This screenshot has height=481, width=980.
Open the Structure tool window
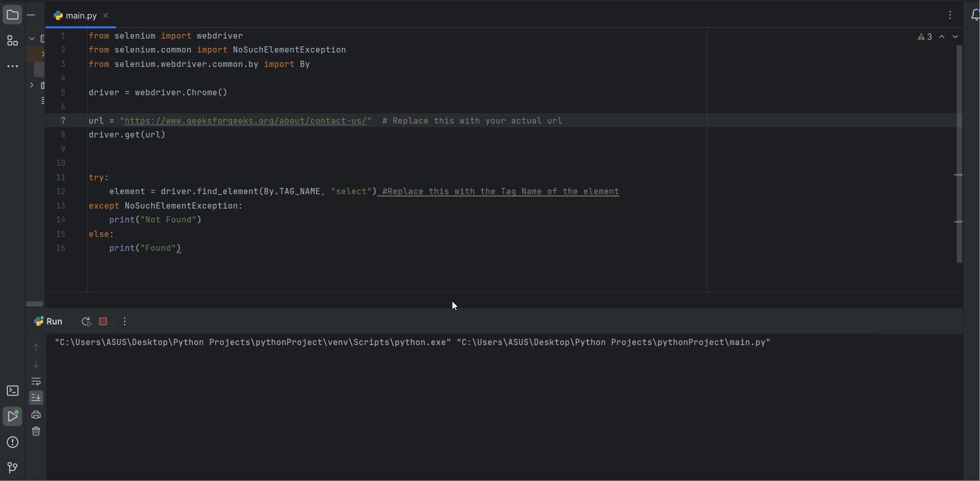(x=12, y=41)
